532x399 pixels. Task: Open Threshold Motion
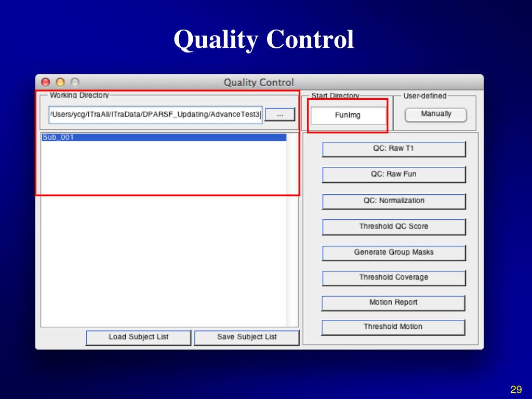[x=393, y=327]
